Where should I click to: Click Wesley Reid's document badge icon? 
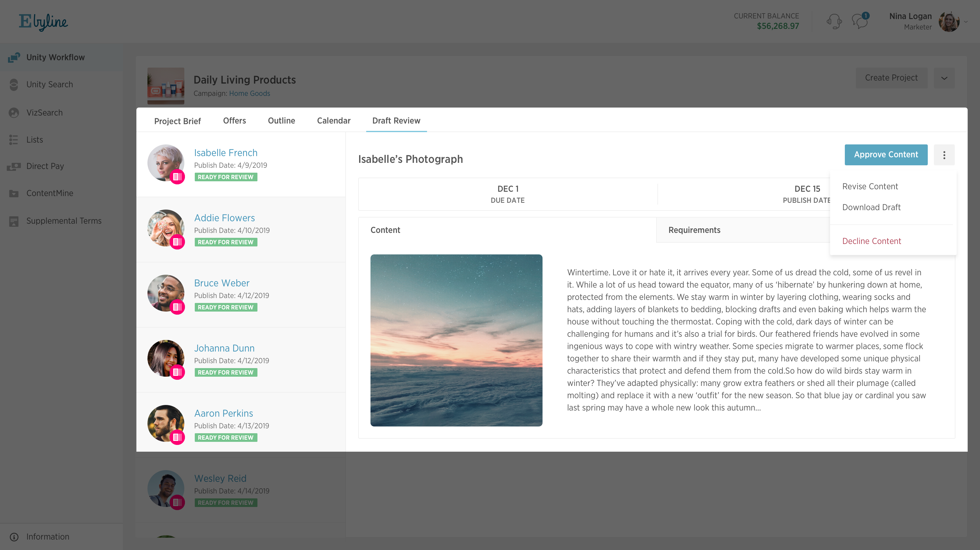pyautogui.click(x=177, y=502)
